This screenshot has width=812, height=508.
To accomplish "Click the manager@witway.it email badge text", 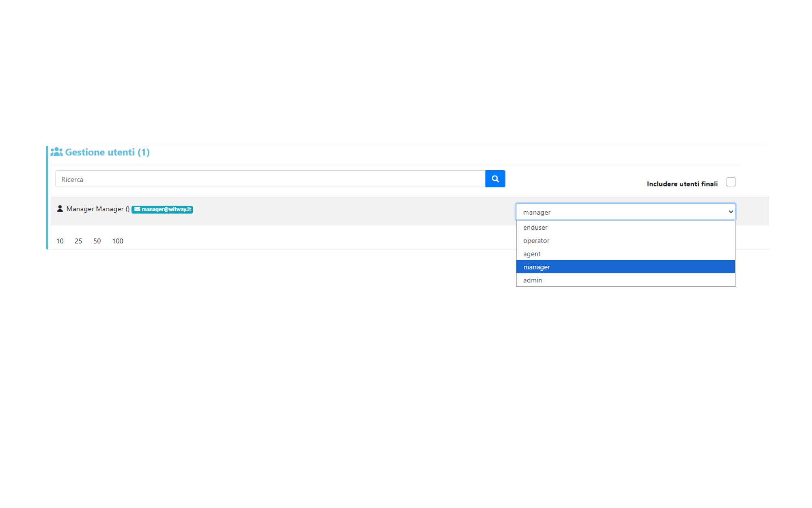I will [x=166, y=209].
